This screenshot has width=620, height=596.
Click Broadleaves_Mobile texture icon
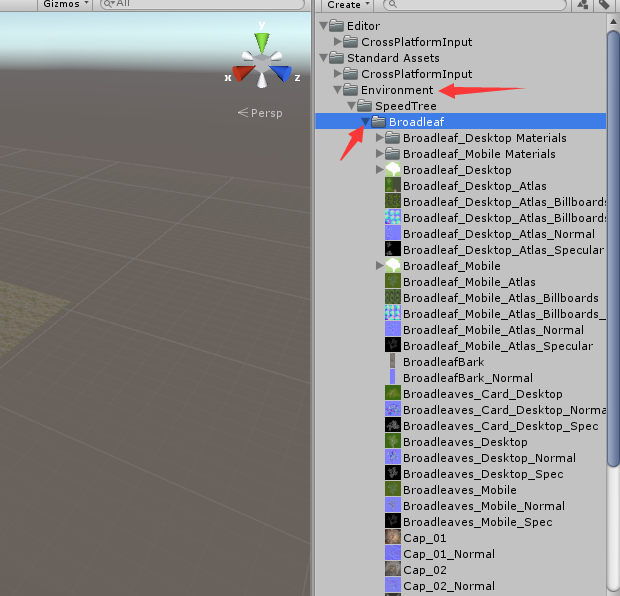[393, 489]
